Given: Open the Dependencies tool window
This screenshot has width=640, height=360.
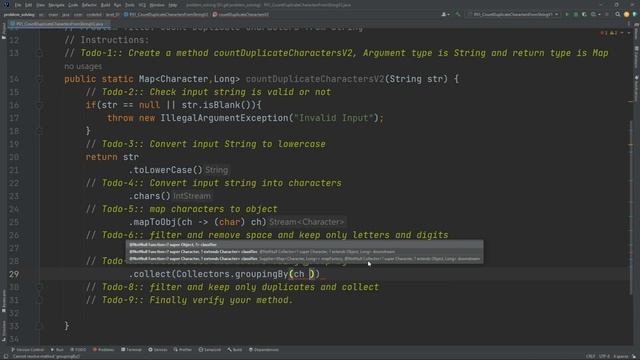Looking at the screenshot, I should pyautogui.click(x=264, y=350).
